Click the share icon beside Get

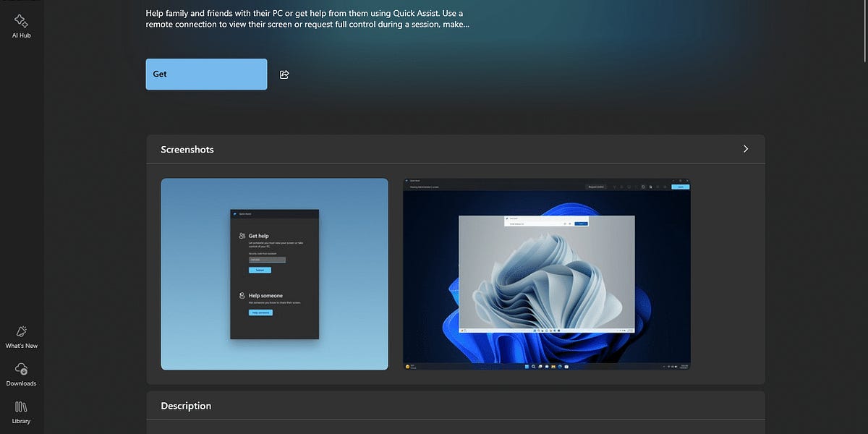coord(284,75)
